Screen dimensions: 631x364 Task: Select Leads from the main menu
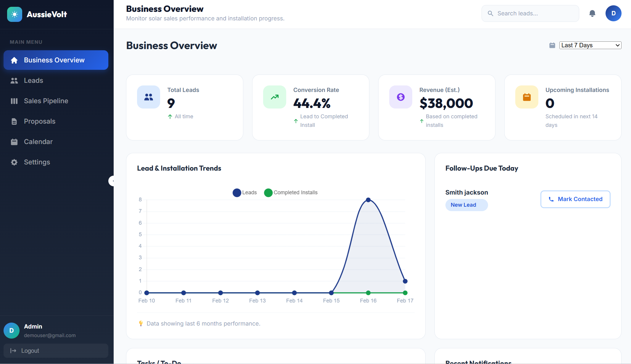point(33,80)
